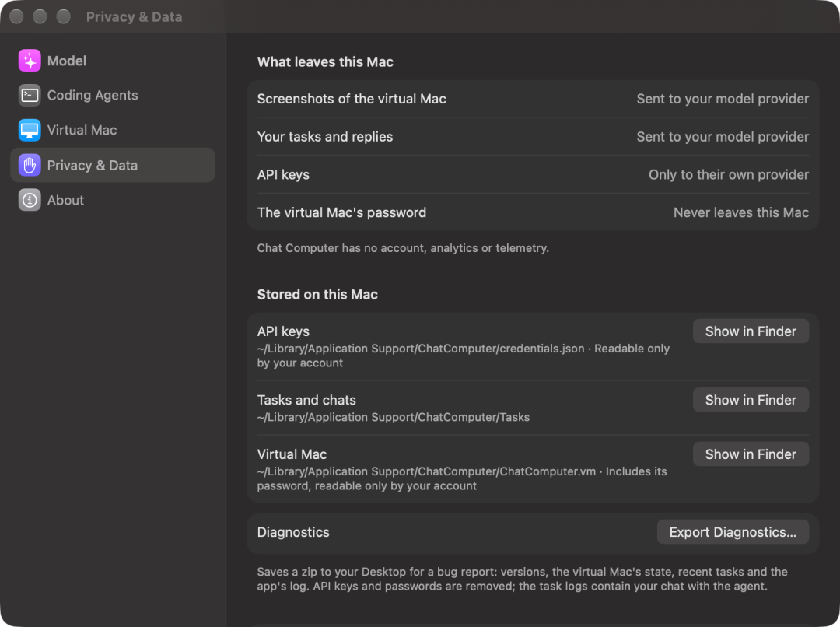The width and height of the screenshot is (840, 627).
Task: Show Tasks and chats folder in Finder
Action: click(x=751, y=400)
